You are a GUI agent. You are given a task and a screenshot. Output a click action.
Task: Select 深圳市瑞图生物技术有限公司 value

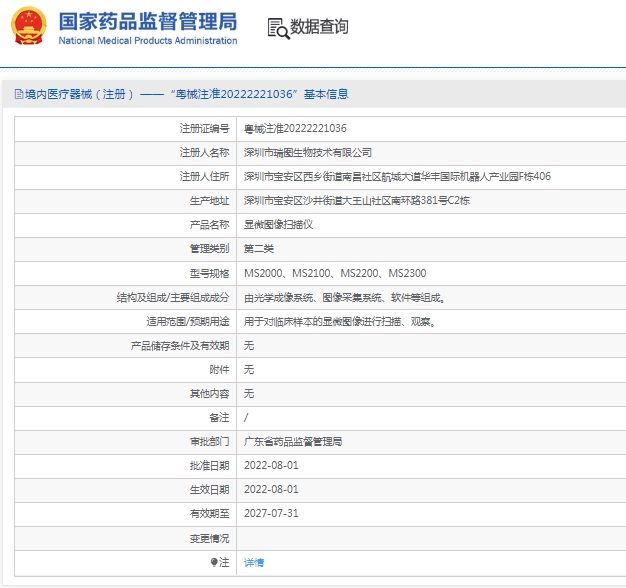click(x=308, y=152)
